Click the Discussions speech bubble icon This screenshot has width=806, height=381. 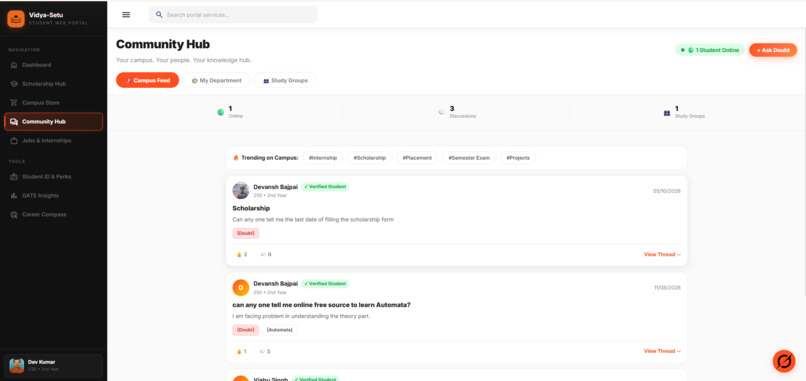point(442,112)
